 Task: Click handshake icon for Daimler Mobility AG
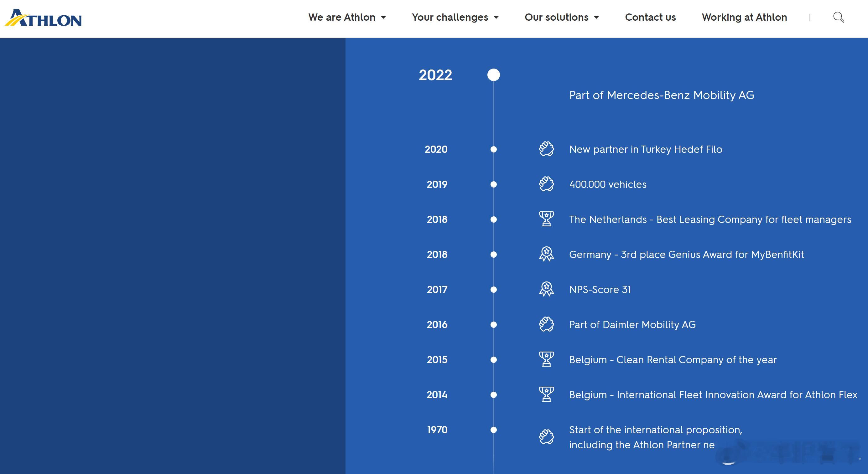click(x=546, y=324)
